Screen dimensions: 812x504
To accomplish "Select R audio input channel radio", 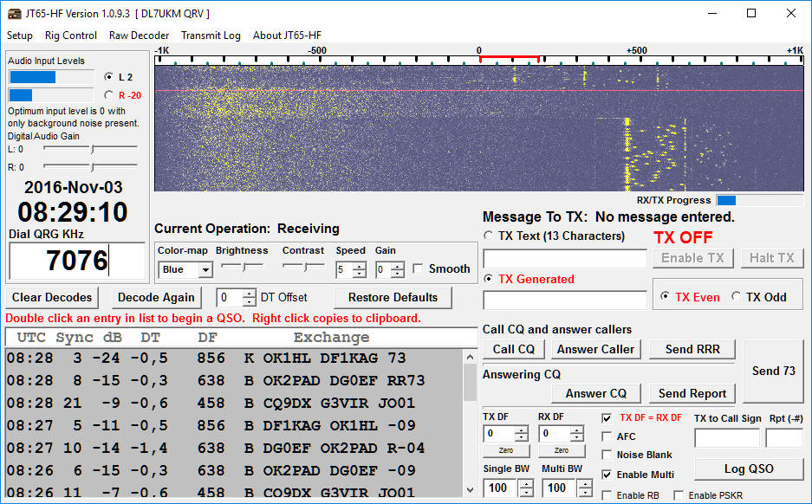I will [108, 95].
